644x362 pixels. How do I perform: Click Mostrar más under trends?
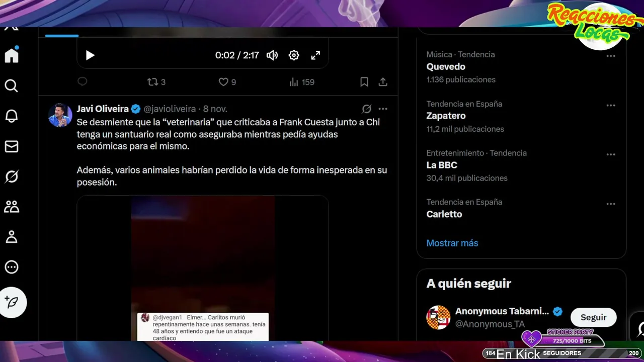click(452, 243)
